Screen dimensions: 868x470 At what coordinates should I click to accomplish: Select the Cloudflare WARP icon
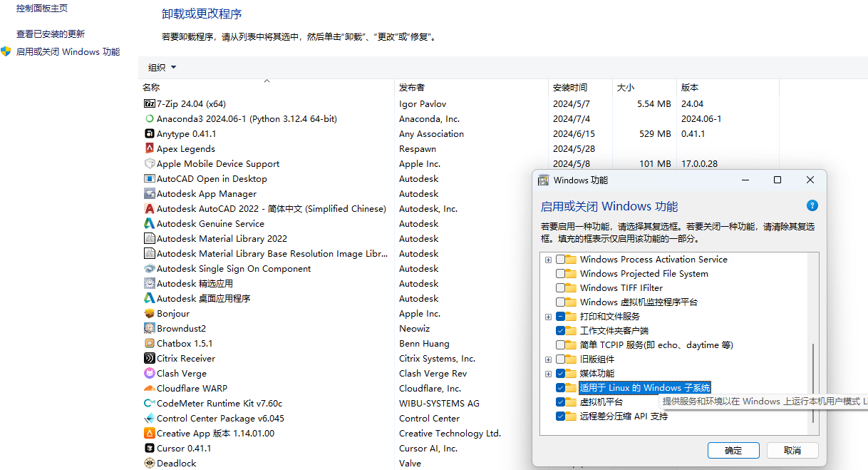point(150,389)
